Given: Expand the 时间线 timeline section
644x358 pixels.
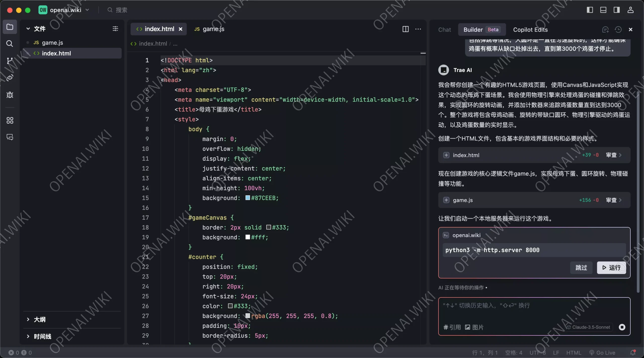Looking at the screenshot, I should (39, 336).
